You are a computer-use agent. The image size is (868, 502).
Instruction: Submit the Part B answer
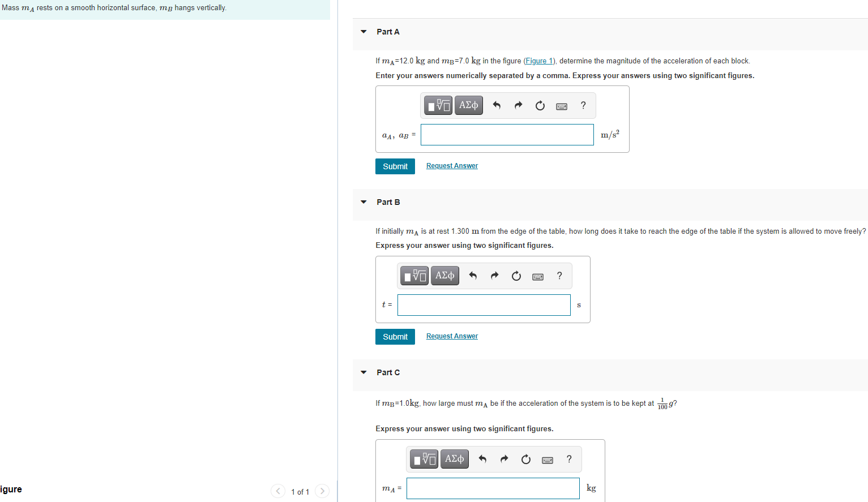395,336
